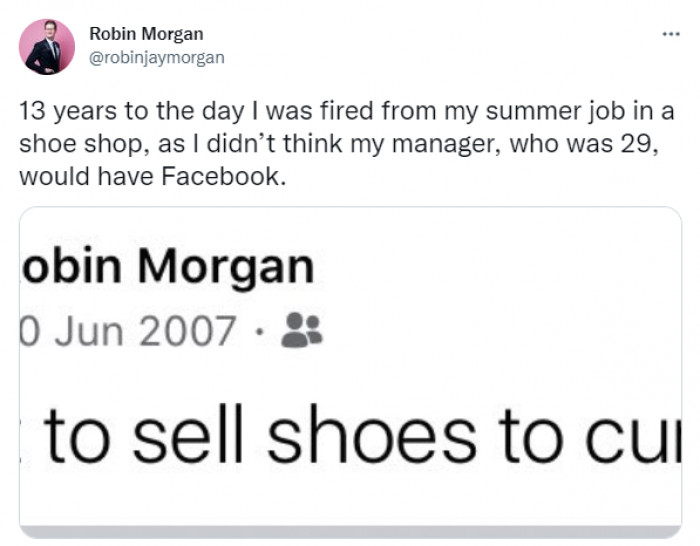This screenshot has width=700, height=546.
Task: Click the gray bar below the screenshot text
Action: (x=350, y=531)
